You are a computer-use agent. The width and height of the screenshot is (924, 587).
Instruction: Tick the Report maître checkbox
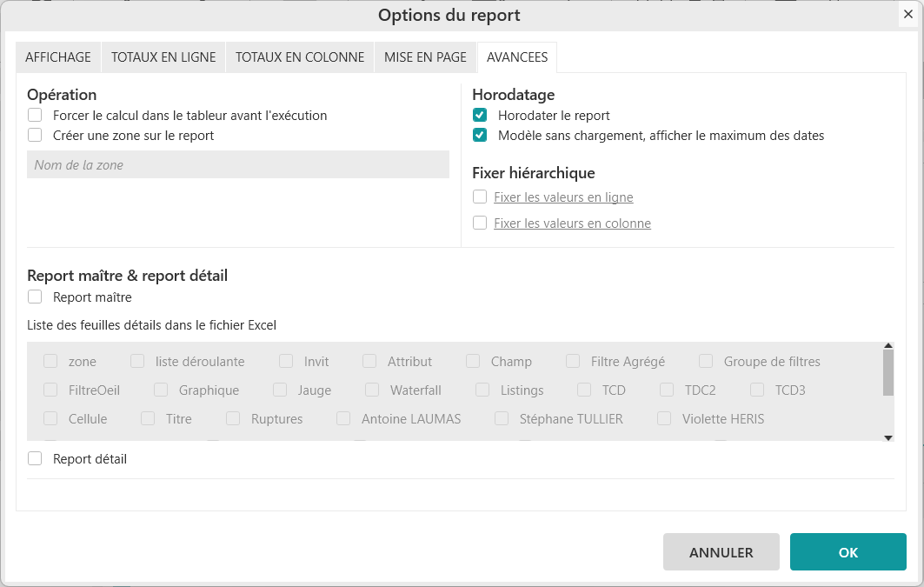35,297
